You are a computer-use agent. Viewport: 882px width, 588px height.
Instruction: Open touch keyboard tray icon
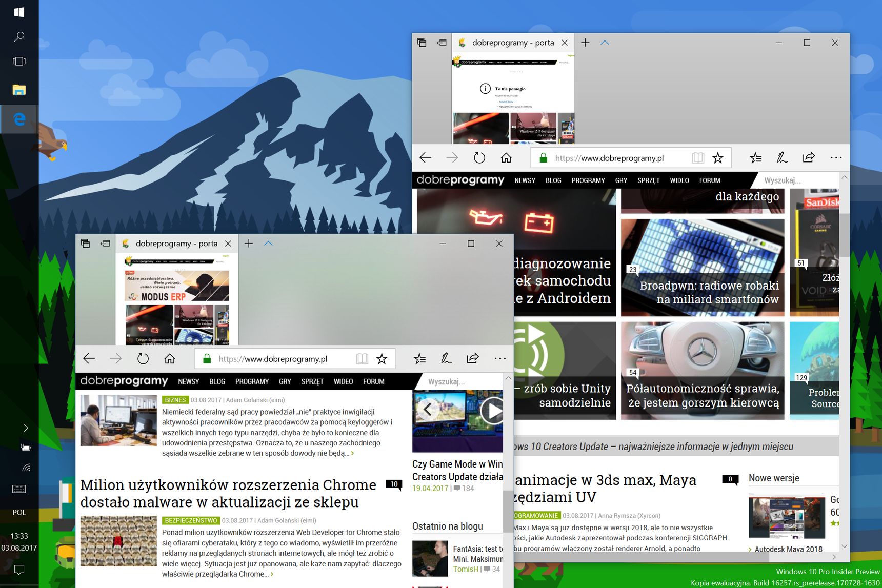(19, 489)
